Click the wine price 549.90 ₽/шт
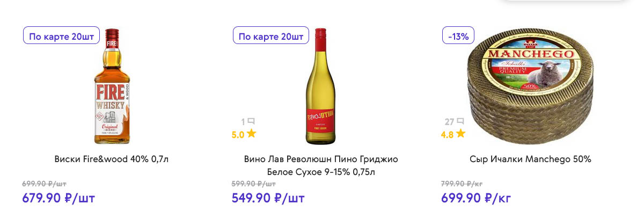Viewport: 644px width, 219px height. tap(268, 198)
